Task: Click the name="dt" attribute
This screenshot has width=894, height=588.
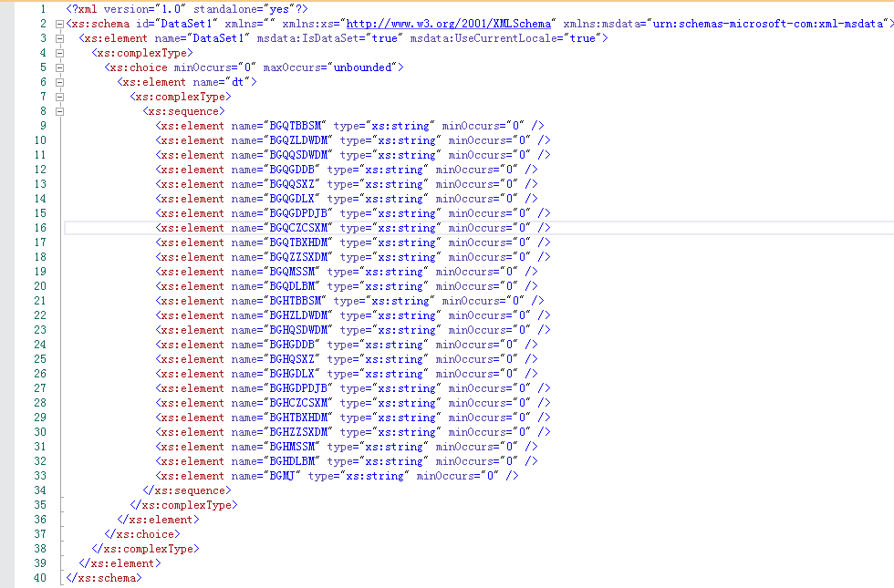Action: point(221,82)
